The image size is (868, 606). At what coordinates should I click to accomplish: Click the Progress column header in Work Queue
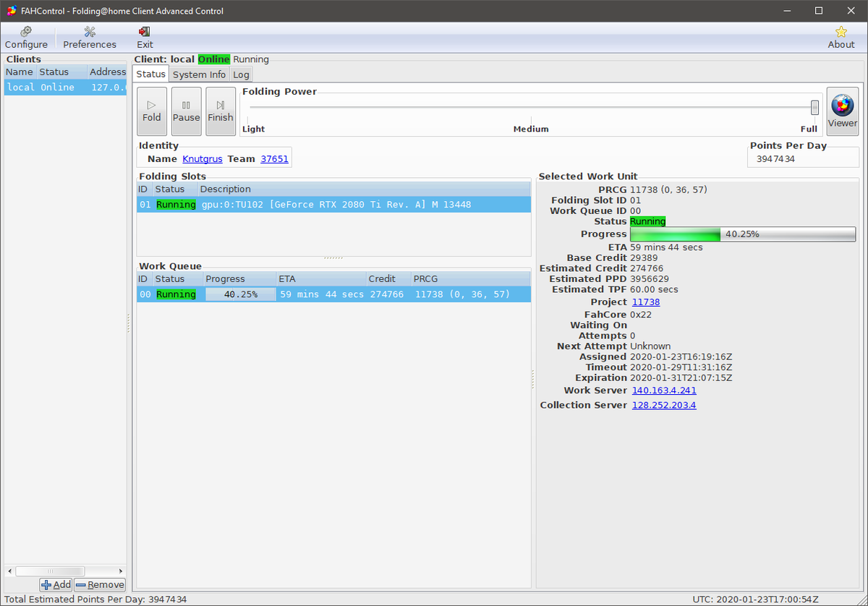coord(239,279)
